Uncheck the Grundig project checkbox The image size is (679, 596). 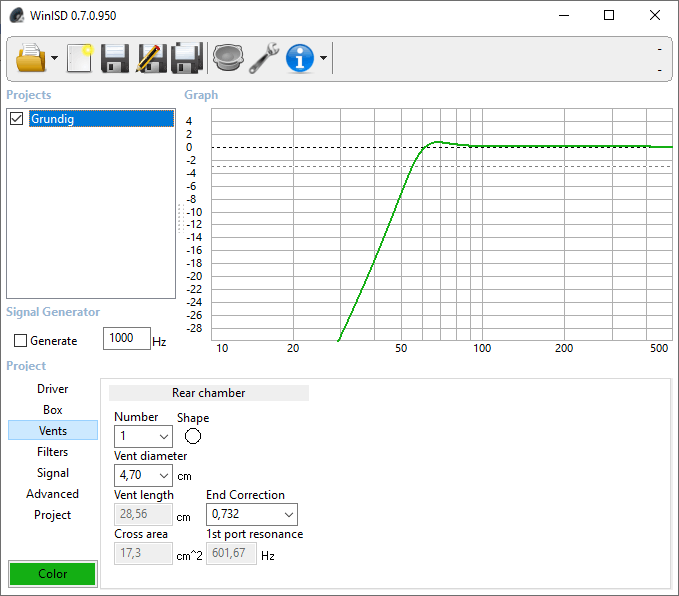tap(16, 118)
